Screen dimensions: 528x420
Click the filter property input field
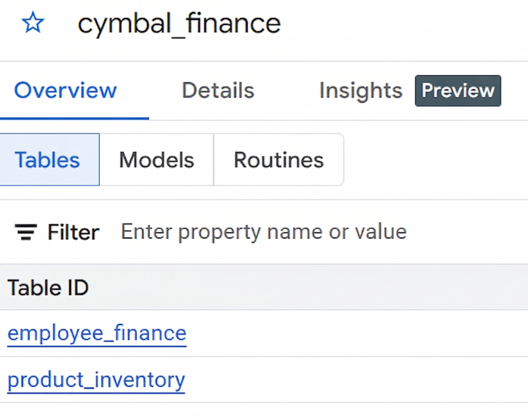(263, 231)
